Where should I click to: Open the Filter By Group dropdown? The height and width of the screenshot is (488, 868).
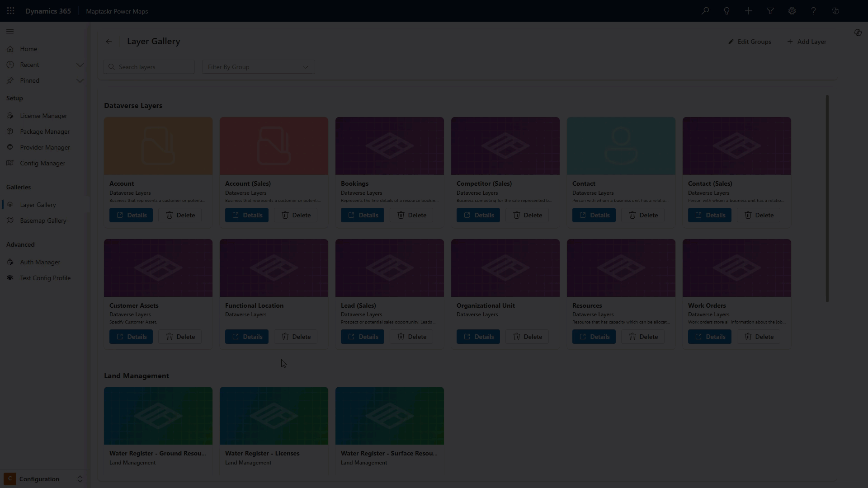tap(258, 67)
